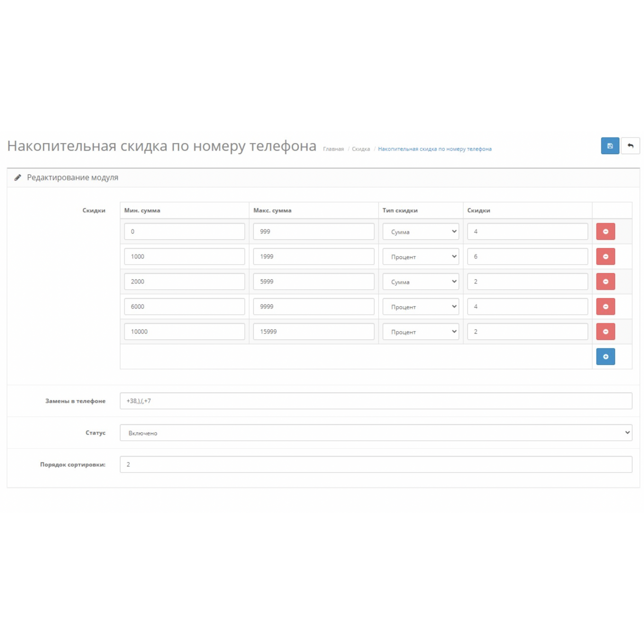The width and height of the screenshot is (644, 644).
Task: Click the Порядок сортировки input field
Action: [x=376, y=465]
